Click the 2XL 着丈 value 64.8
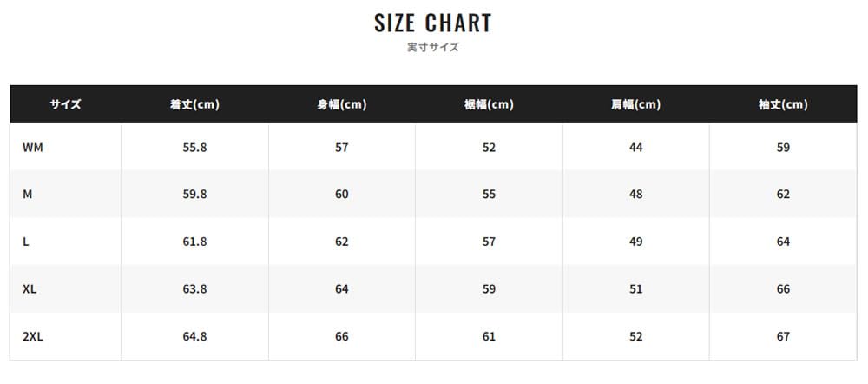 194,336
